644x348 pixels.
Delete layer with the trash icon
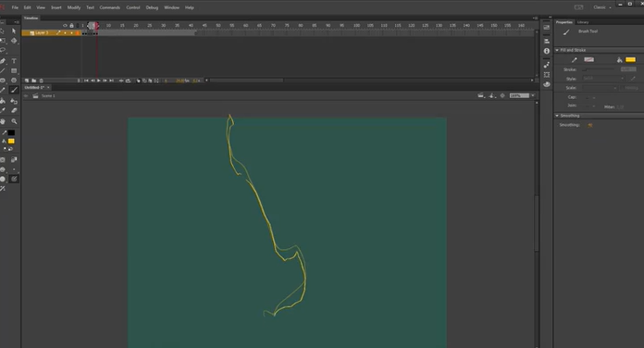[x=41, y=81]
